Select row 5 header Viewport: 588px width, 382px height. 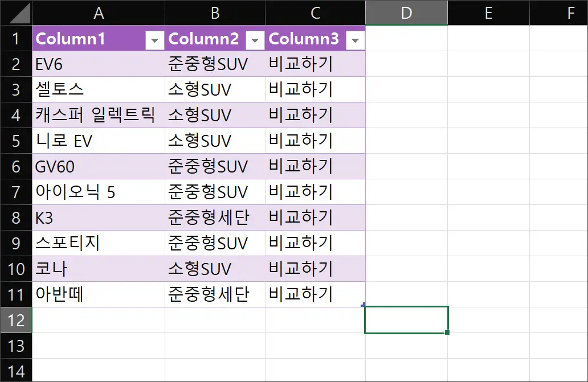[16, 141]
